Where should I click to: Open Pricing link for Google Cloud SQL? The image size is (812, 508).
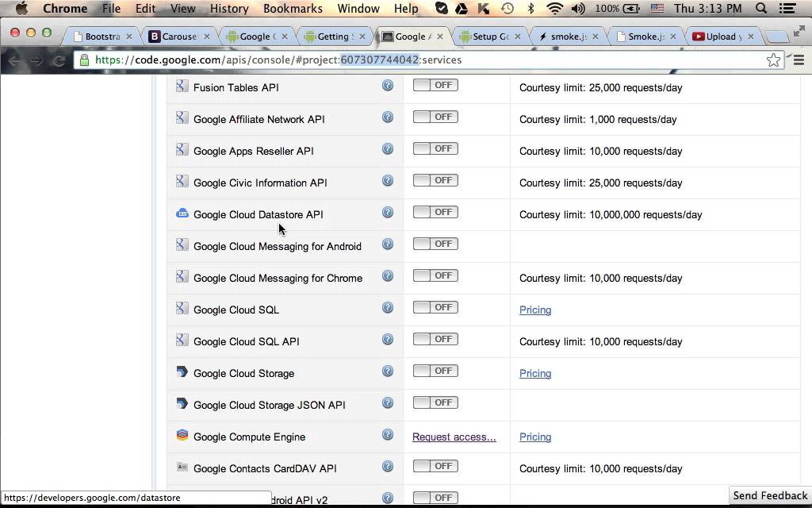coord(535,310)
